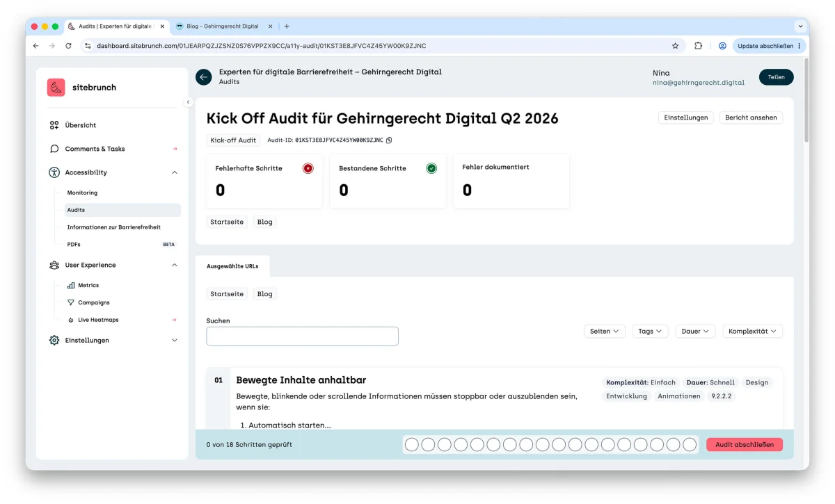Click the Live Heatmaps flame icon
This screenshot has width=835, height=504.
click(71, 320)
